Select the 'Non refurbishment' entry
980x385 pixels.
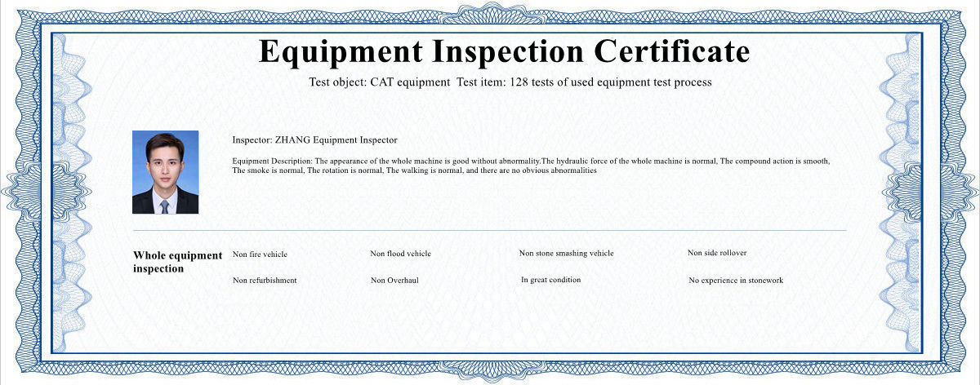[x=265, y=281]
